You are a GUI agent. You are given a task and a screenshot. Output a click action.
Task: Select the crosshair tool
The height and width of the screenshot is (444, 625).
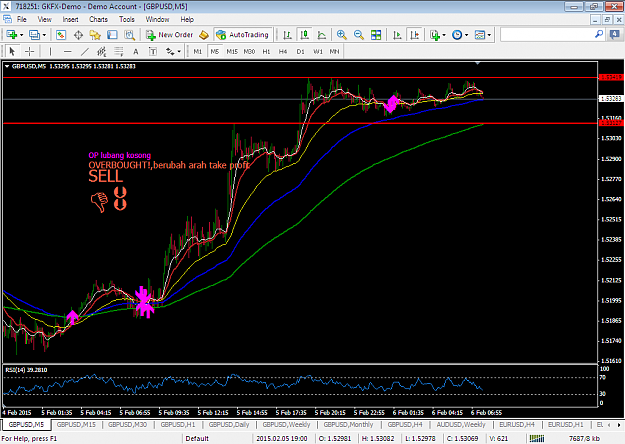[29, 51]
